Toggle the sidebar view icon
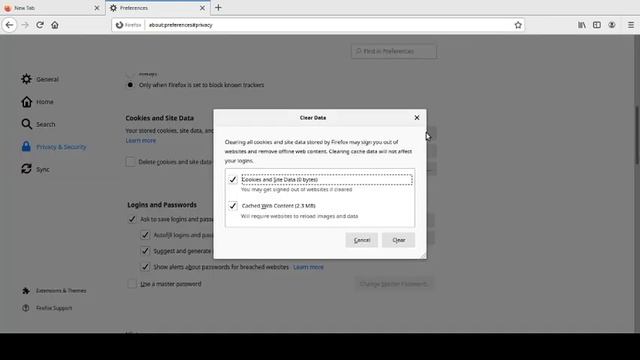Screen dimensions: 640x360 (x=597, y=25)
